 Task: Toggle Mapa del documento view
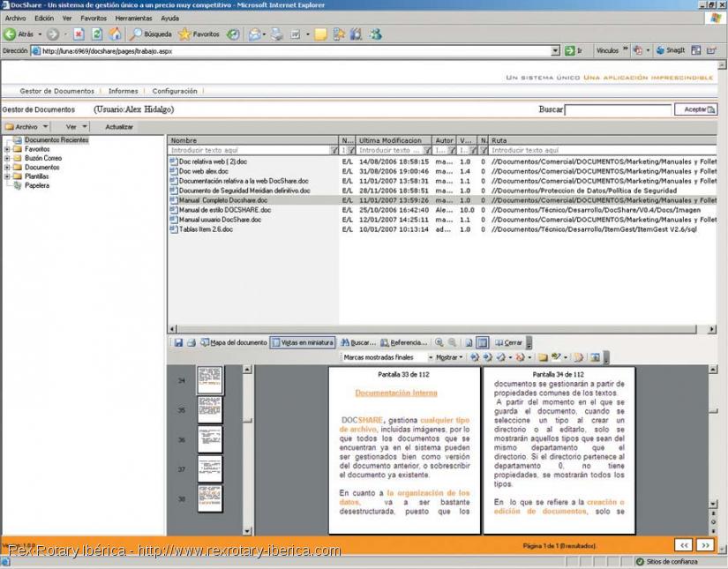234,343
